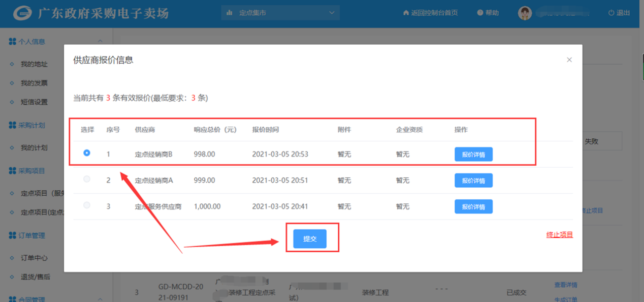
Task: Choose the radio button for row 3 supplier
Action: click(x=87, y=205)
